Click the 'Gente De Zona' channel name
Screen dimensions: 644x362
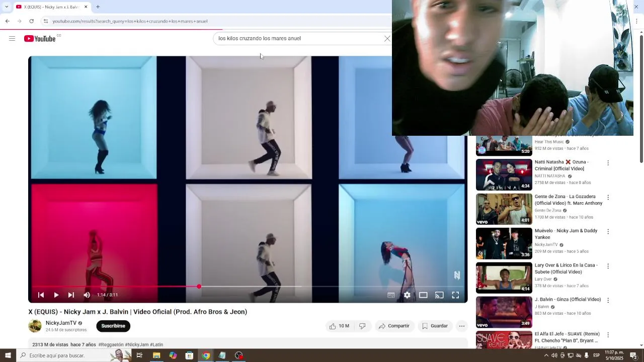click(548, 210)
